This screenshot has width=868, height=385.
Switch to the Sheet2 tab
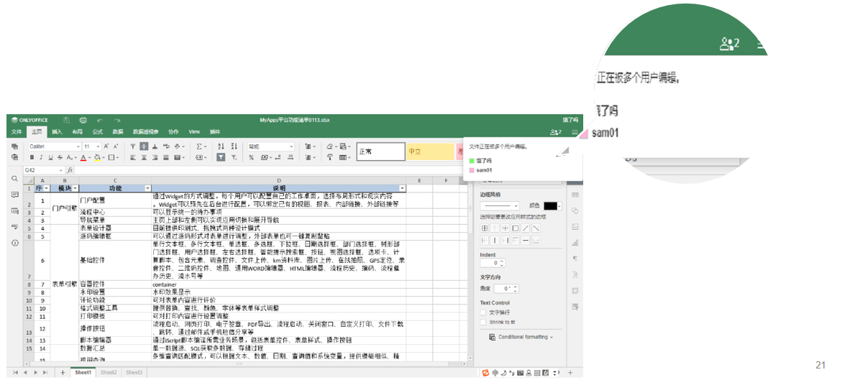coord(108,373)
